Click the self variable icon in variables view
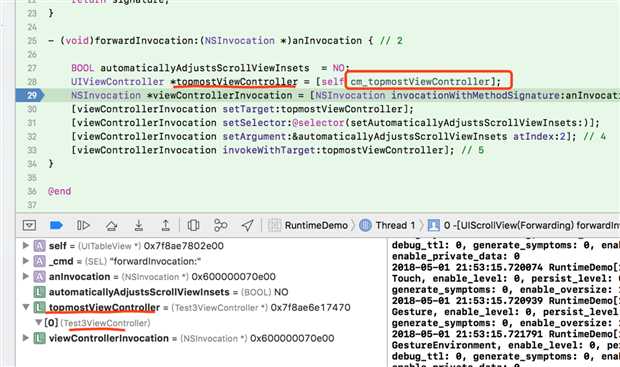This screenshot has height=367, width=620. pyautogui.click(x=39, y=246)
